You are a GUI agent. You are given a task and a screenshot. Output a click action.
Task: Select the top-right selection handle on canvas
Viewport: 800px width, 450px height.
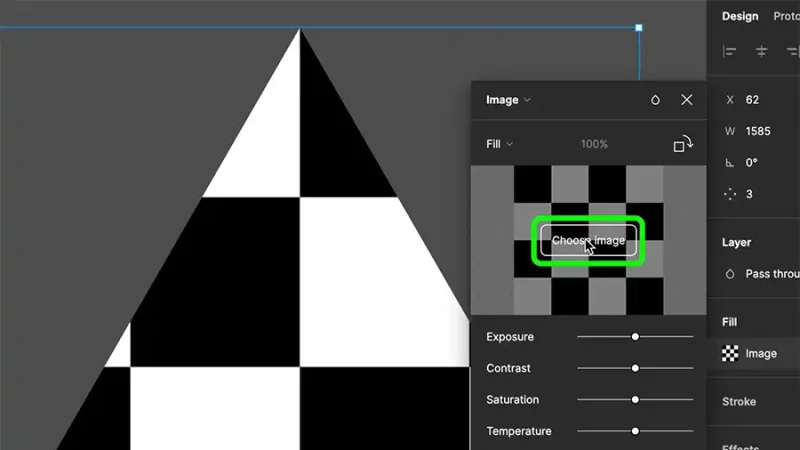coord(639,28)
